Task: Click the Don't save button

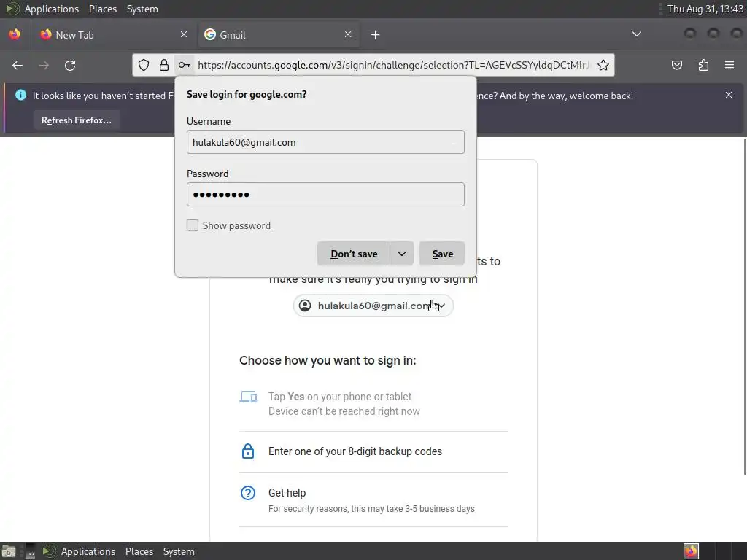Action: pyautogui.click(x=354, y=254)
